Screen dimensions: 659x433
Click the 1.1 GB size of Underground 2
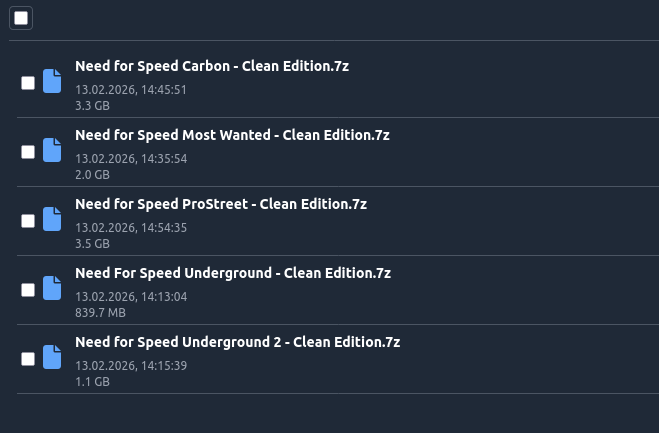(92, 381)
